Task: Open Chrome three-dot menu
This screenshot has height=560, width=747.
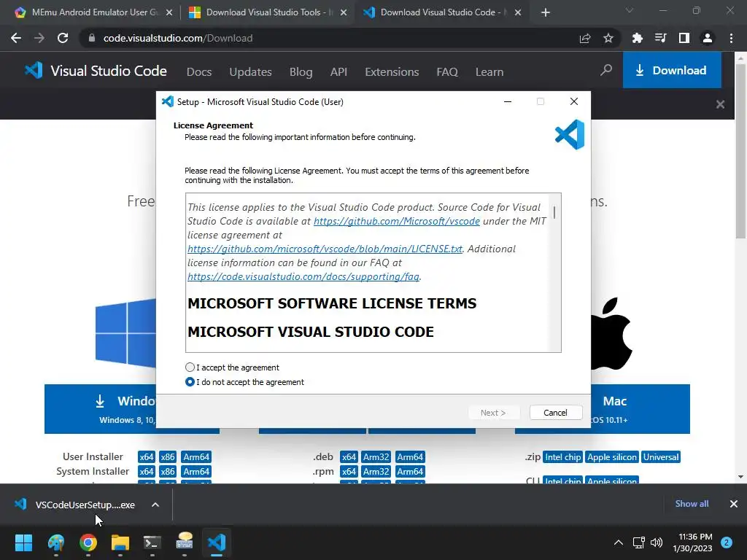Action: [731, 38]
